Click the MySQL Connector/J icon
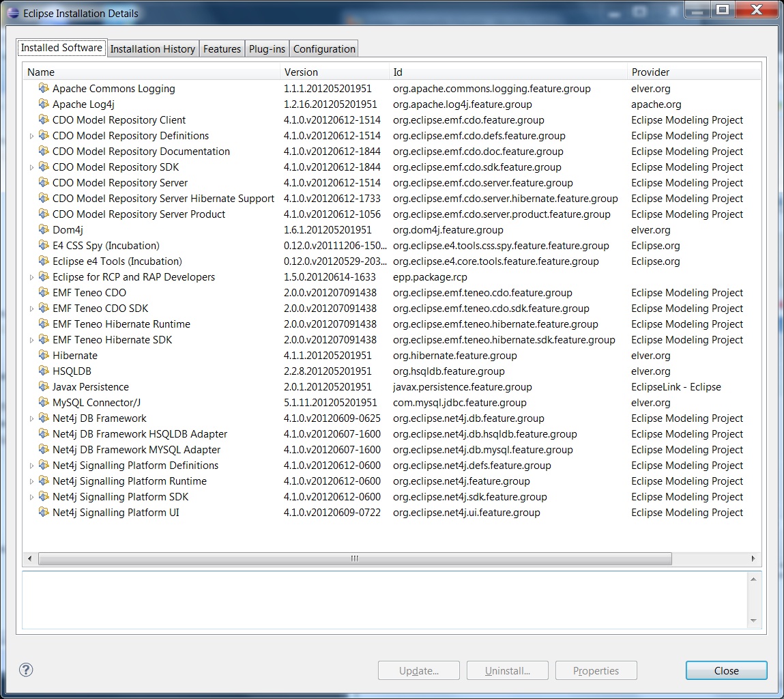This screenshot has height=699, width=784. click(x=44, y=402)
